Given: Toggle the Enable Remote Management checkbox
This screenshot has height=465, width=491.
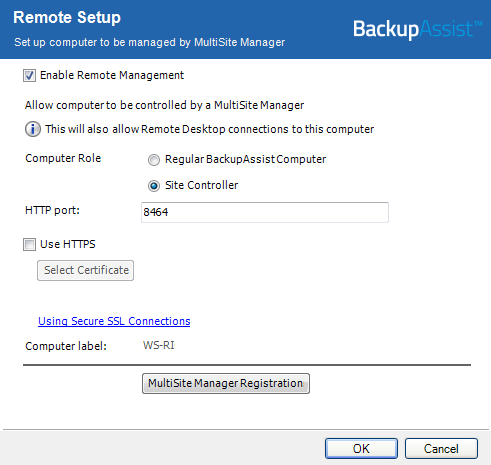Looking at the screenshot, I should (29, 75).
